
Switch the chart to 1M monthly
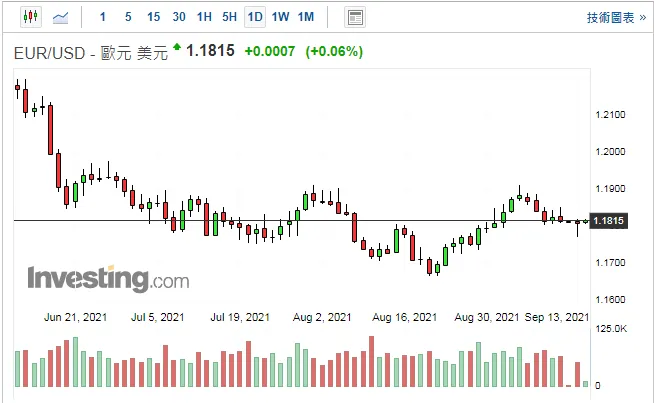pos(306,17)
